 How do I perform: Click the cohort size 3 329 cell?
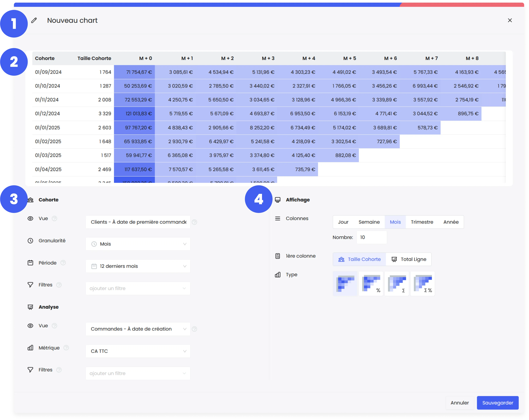105,114
